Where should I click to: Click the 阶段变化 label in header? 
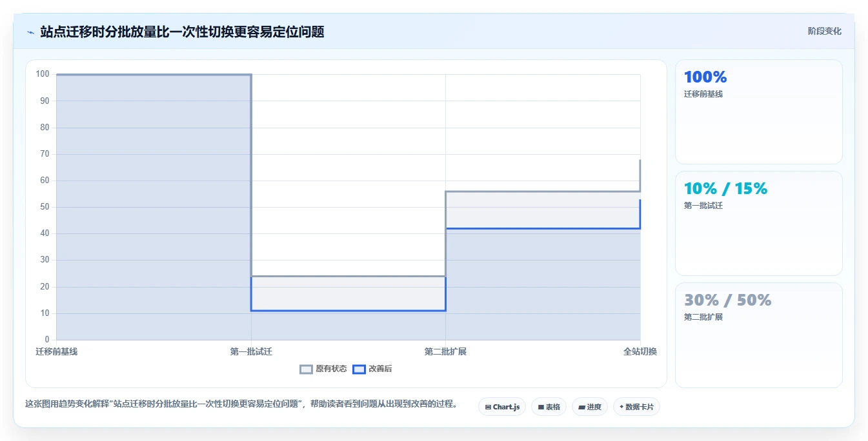point(824,31)
